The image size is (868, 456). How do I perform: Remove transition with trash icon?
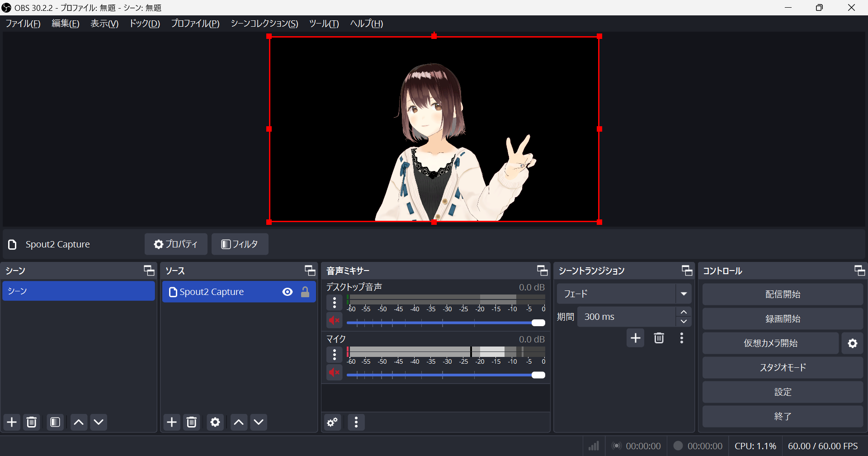coord(659,338)
